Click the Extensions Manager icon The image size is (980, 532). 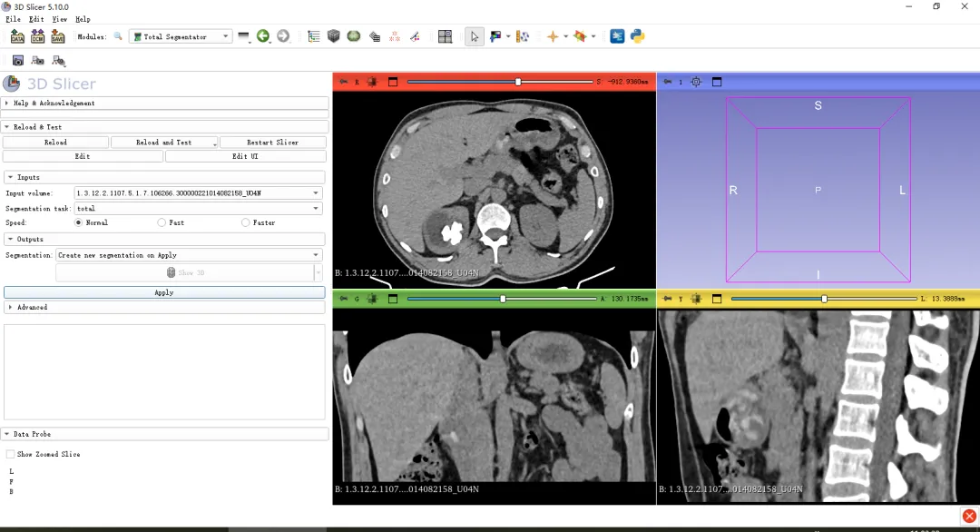[617, 36]
